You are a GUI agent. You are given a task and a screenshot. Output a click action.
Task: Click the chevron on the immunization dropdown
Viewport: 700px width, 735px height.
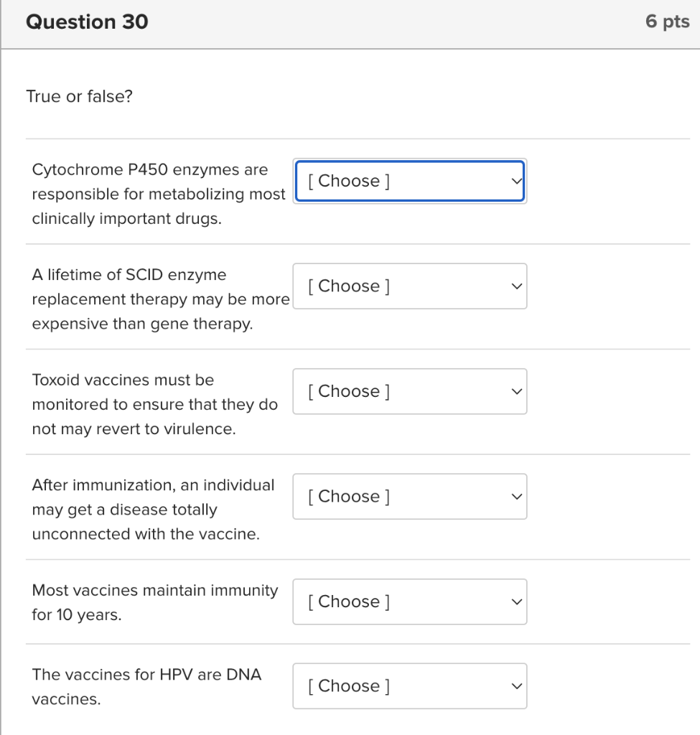click(515, 496)
